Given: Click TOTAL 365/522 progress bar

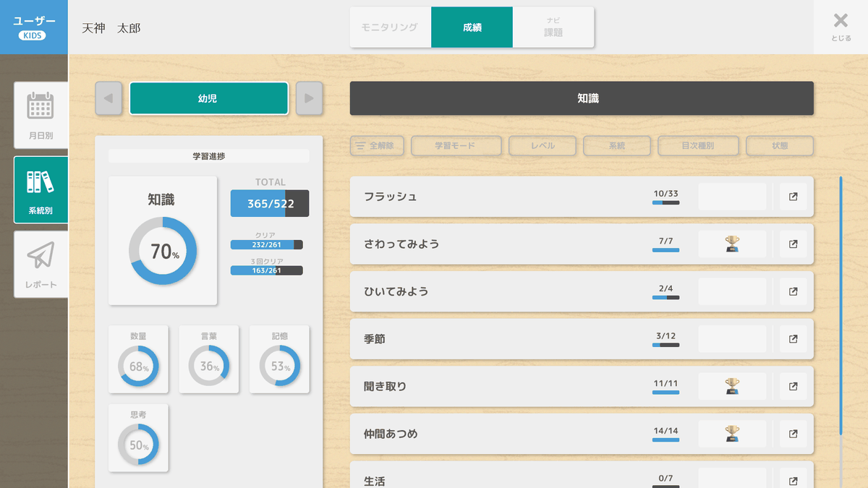Looking at the screenshot, I should click(270, 203).
